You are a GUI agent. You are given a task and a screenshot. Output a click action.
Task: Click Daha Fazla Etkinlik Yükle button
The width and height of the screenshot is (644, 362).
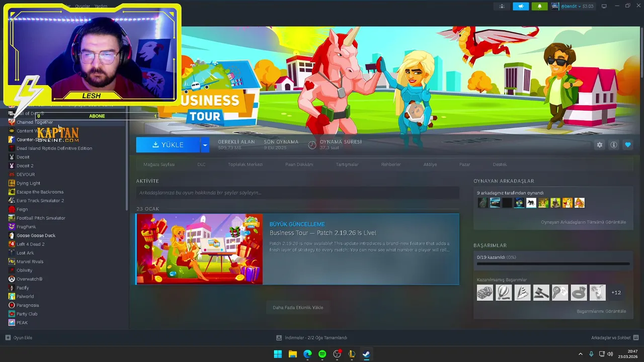point(298,307)
